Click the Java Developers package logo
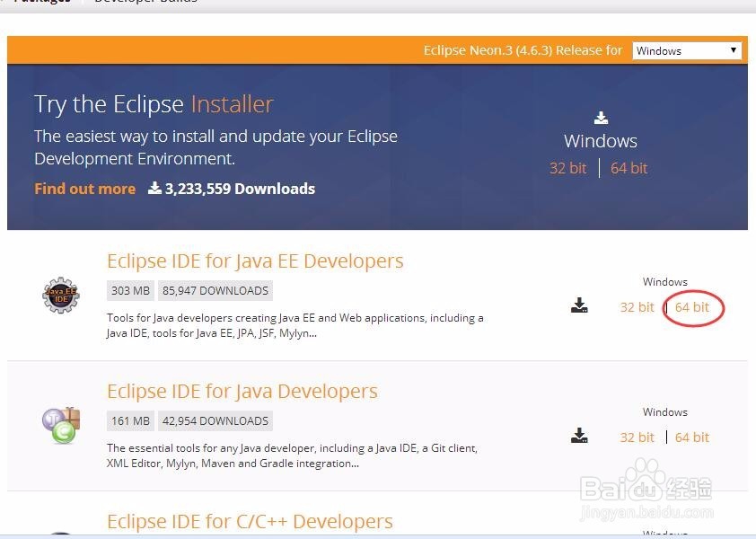This screenshot has width=756, height=539. [61, 425]
